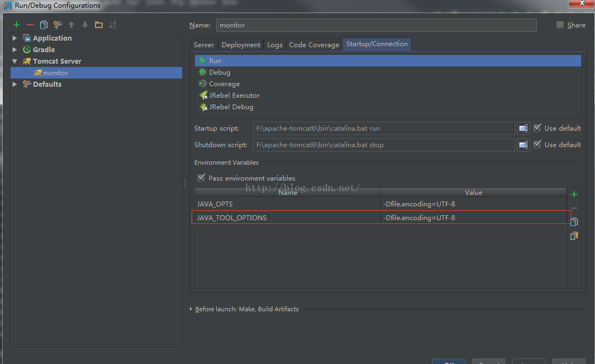Open the Code Coverage tab
Viewport: 595px width, 364px height.
click(x=314, y=45)
